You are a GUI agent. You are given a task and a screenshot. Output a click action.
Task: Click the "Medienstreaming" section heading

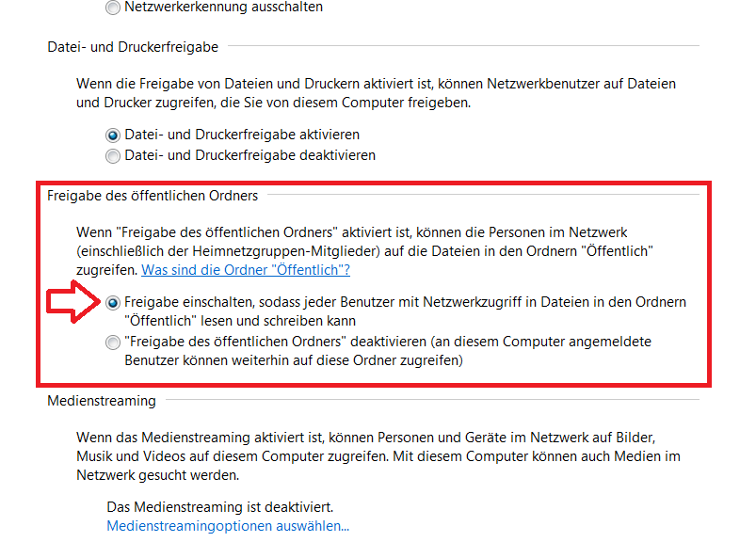(x=102, y=401)
